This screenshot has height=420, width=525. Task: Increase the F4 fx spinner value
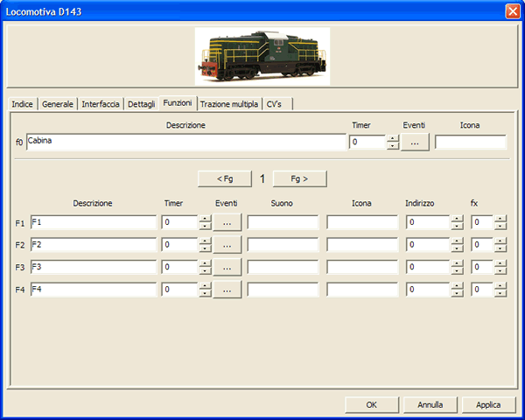coord(500,285)
